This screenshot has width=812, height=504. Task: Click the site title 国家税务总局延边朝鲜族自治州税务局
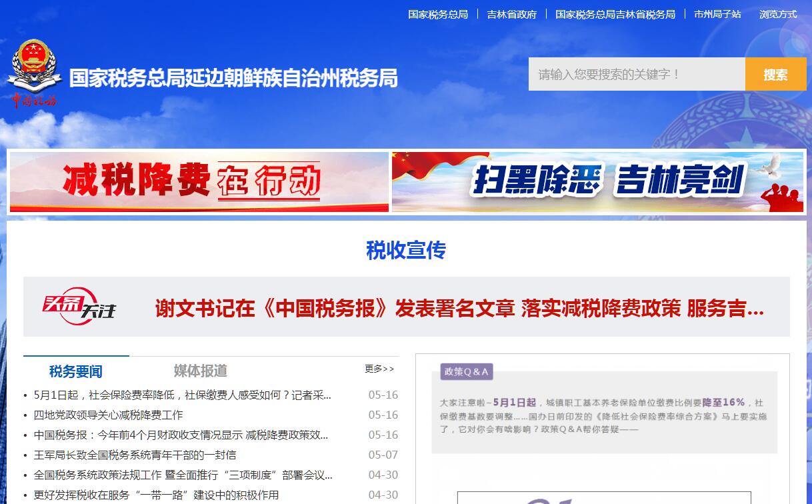233,78
